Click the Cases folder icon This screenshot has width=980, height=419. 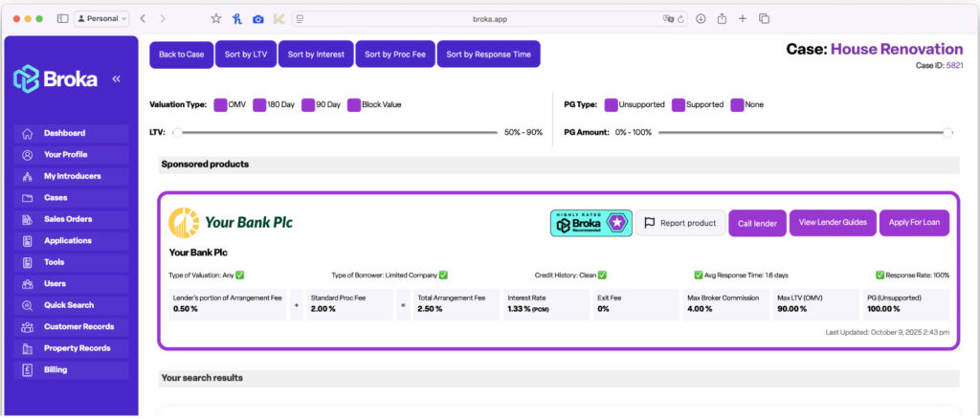pyautogui.click(x=27, y=198)
